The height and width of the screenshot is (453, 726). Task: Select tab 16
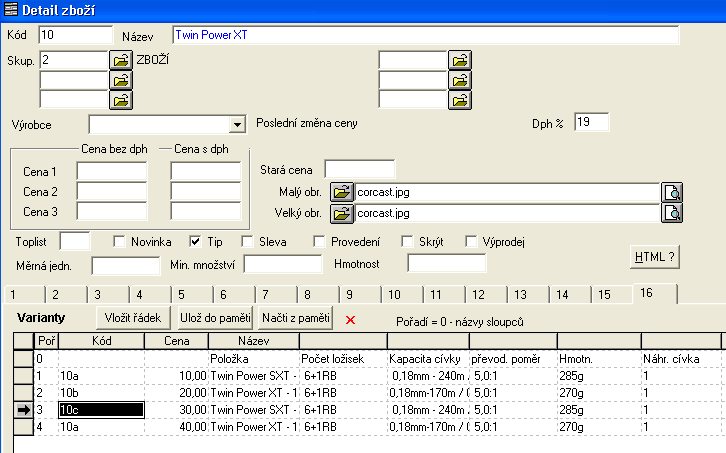[x=655, y=293]
